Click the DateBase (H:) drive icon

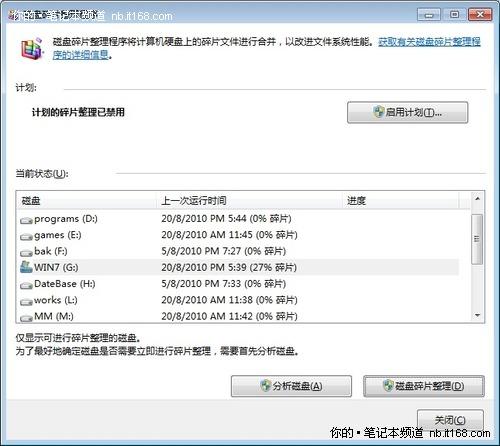tap(26, 285)
